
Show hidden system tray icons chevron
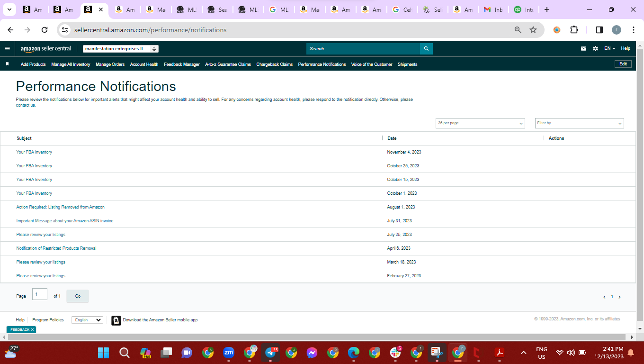523,353
